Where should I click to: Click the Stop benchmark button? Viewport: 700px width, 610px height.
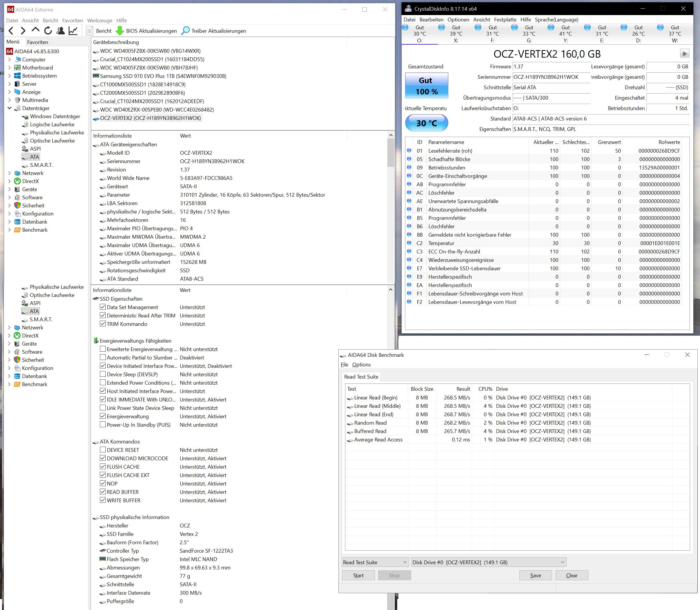(394, 576)
